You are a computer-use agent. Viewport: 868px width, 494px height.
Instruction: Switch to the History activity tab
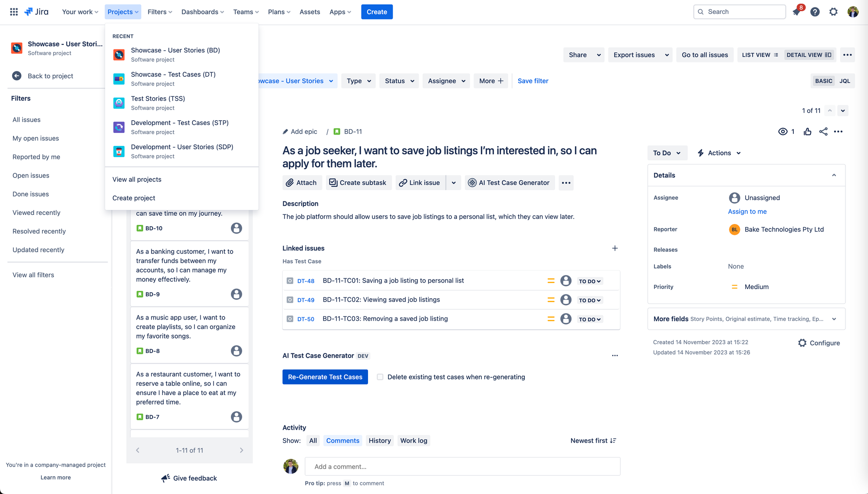(x=379, y=441)
